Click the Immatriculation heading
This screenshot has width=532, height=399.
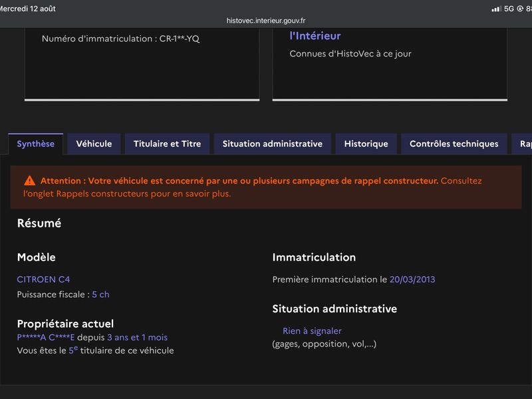(x=314, y=257)
